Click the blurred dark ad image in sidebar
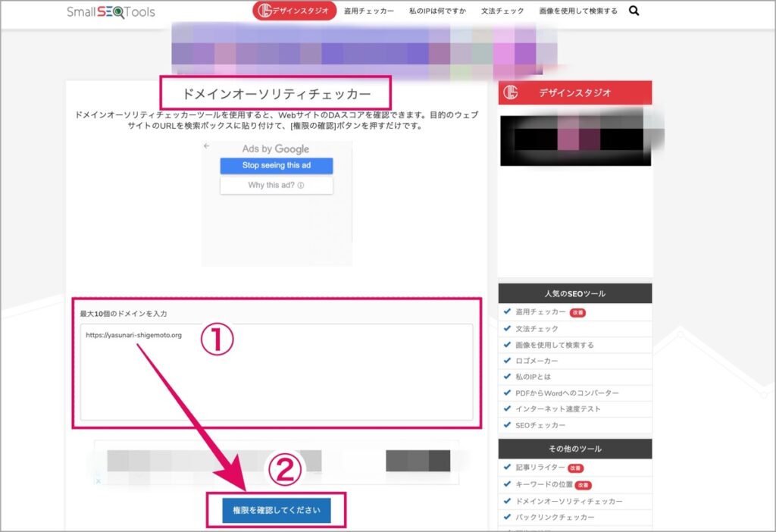This screenshot has width=776, height=532. point(576,140)
